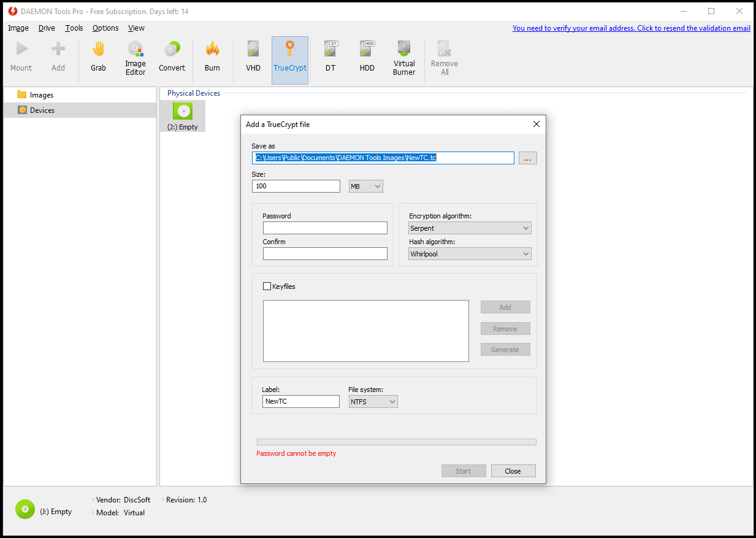Click the Add image toolbar icon

click(x=58, y=57)
